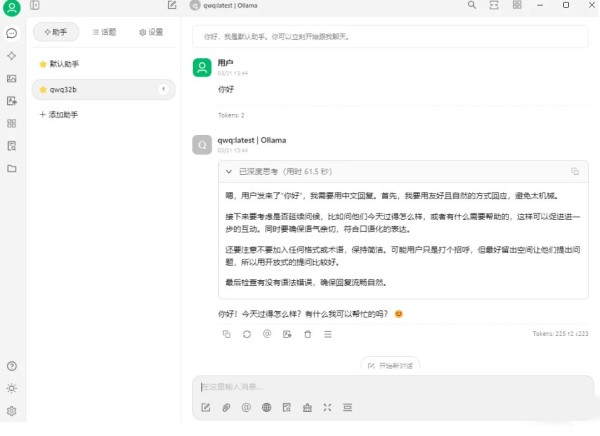Copy the deep thinking content
The height and width of the screenshot is (436, 600).
coord(575,171)
